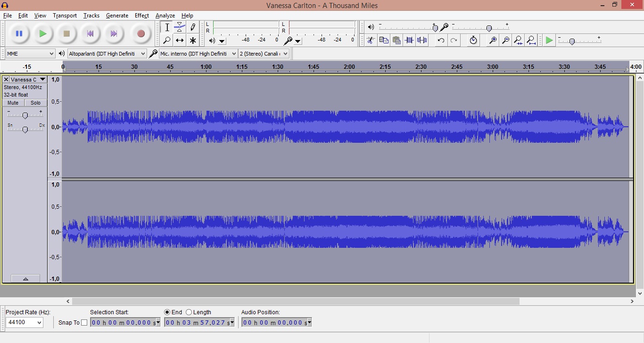
Task: Open the Altoparlanti output device dropdown
Action: (x=107, y=54)
